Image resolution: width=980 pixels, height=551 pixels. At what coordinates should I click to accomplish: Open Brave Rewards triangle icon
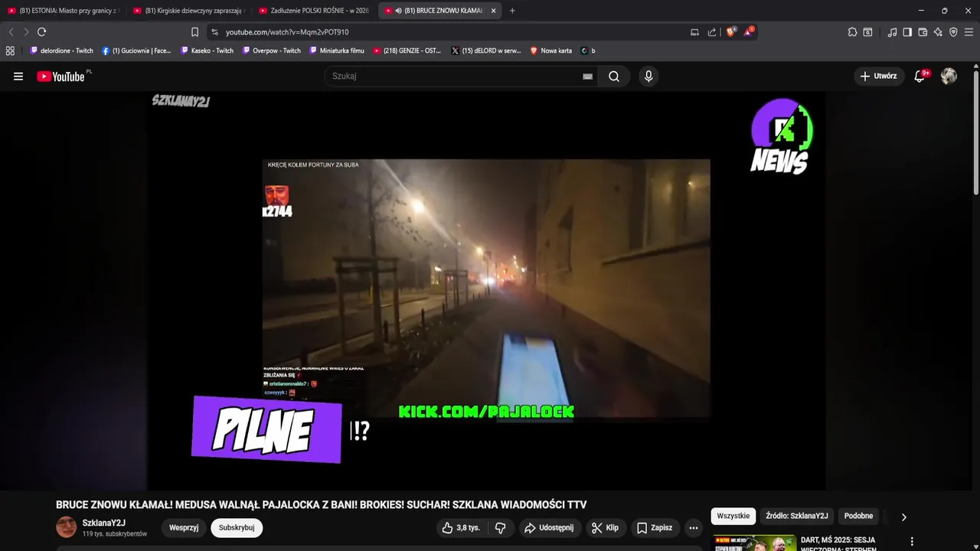click(748, 32)
